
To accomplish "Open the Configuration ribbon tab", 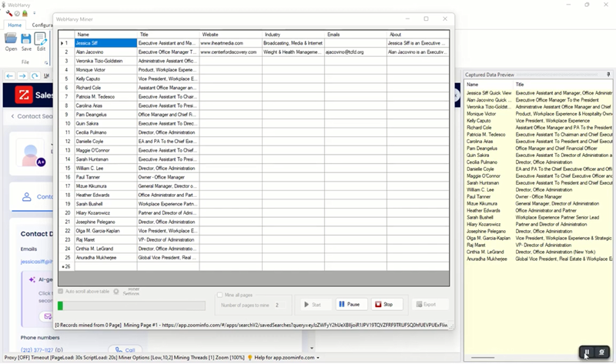I will pyautogui.click(x=42, y=25).
